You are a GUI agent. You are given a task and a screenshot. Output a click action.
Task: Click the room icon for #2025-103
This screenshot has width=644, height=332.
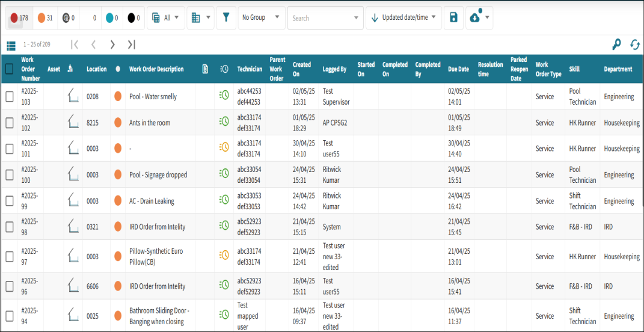tap(73, 96)
